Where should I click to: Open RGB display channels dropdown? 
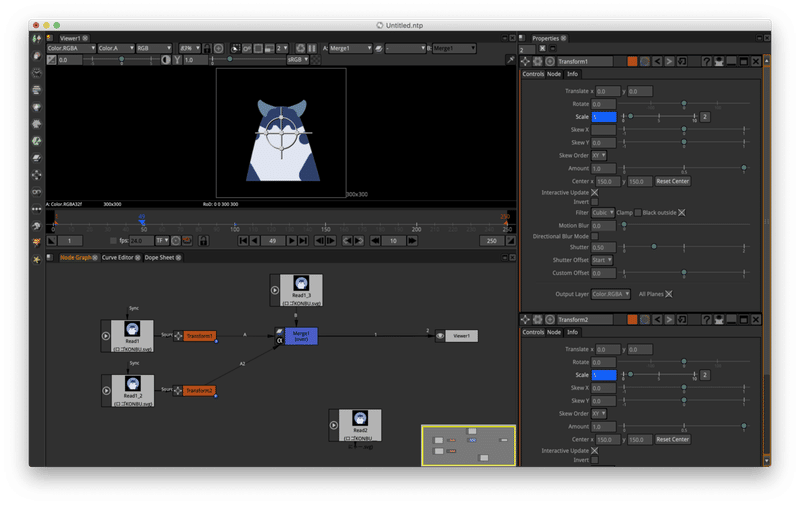pos(154,48)
